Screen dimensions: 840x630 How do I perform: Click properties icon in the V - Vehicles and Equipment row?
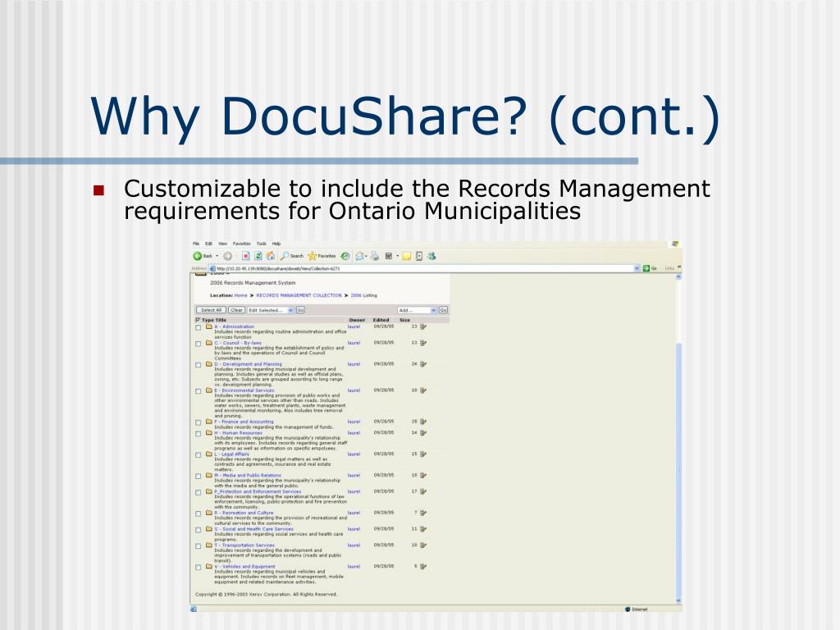(423, 566)
